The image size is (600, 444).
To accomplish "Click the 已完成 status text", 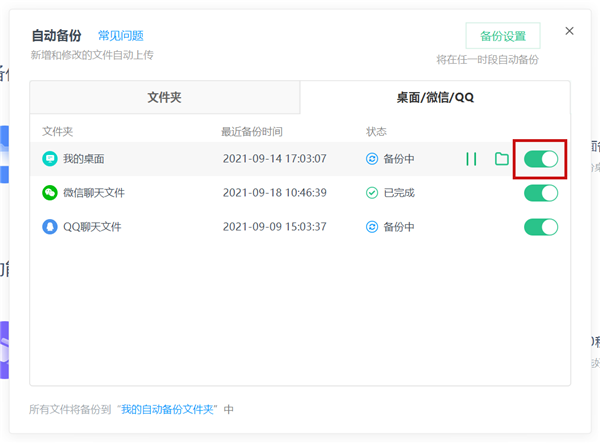I will tap(399, 193).
